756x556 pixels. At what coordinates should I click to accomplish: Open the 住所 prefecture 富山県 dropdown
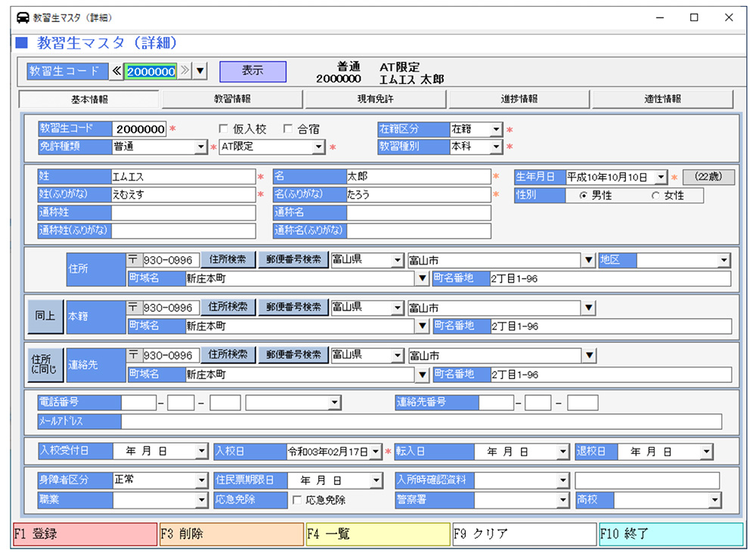(x=398, y=260)
